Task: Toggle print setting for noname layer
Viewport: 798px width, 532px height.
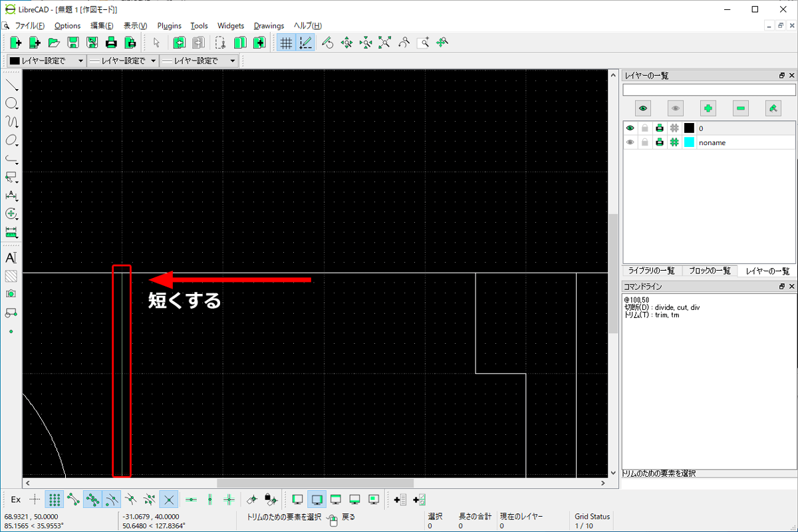Action: coord(660,142)
